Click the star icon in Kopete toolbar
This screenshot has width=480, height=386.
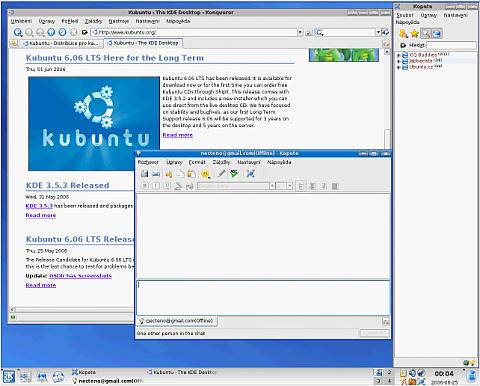(415, 33)
